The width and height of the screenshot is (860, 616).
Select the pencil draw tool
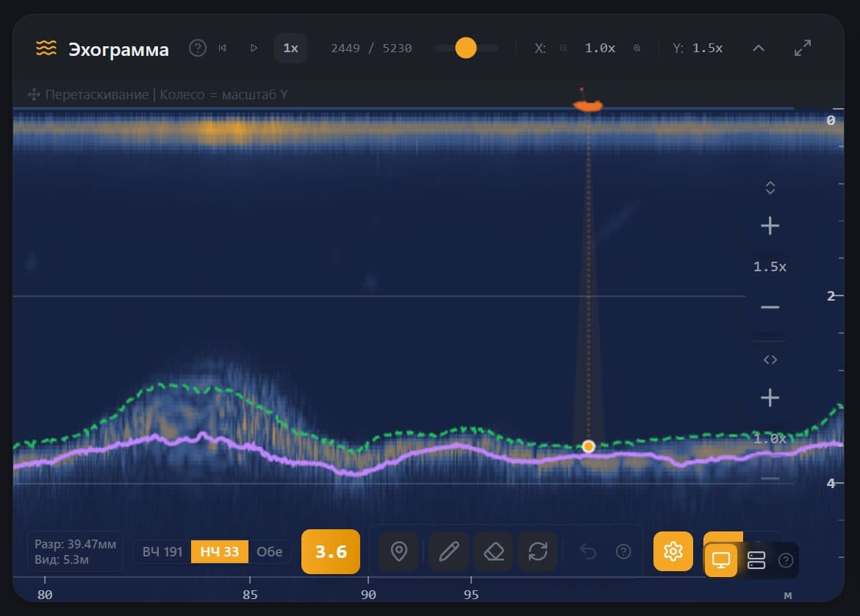coord(448,552)
